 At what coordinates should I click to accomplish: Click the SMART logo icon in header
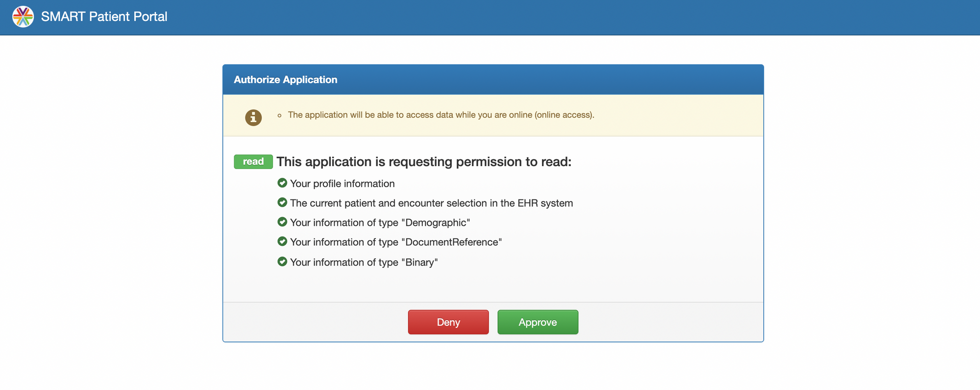pos(23,17)
